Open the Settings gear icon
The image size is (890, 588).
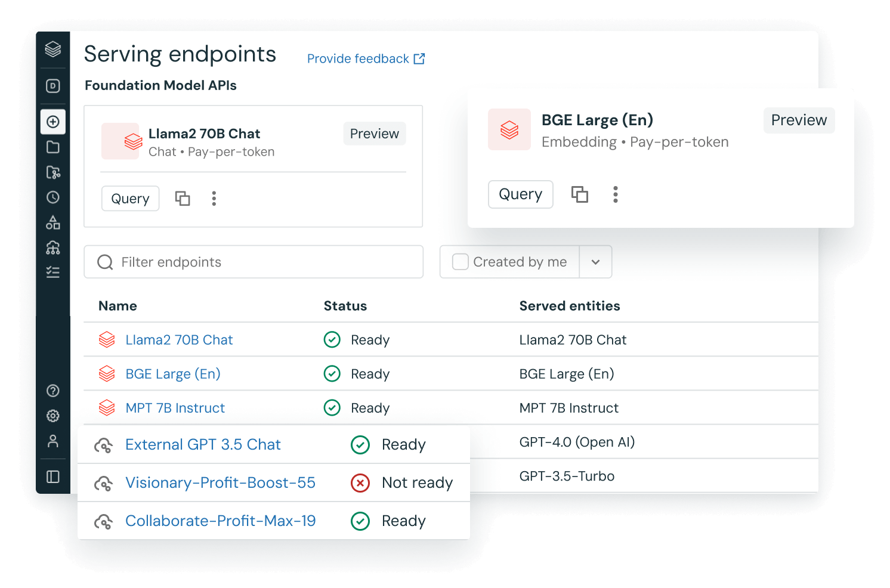point(53,416)
